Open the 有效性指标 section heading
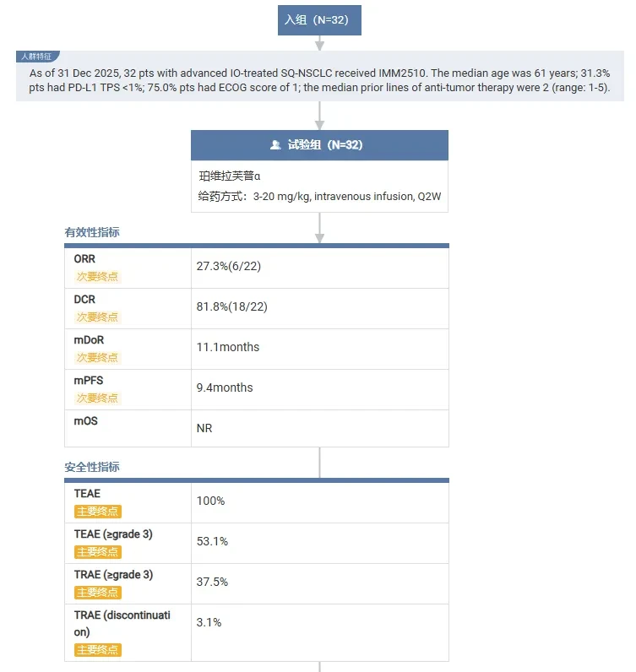Screen dimensions: 636x672 point(92,232)
